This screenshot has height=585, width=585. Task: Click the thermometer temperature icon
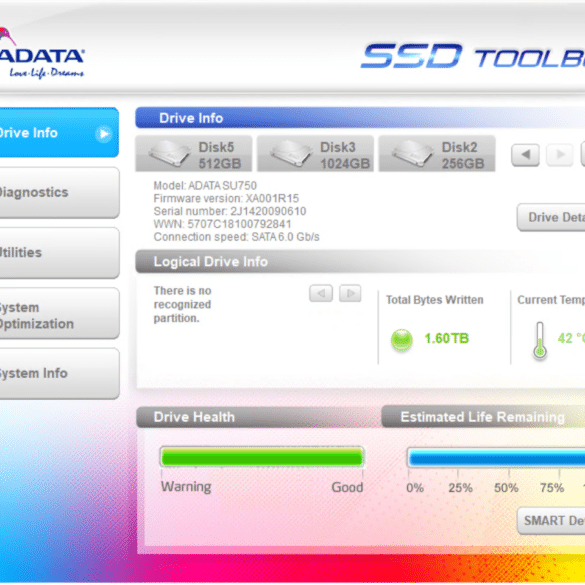[539, 340]
